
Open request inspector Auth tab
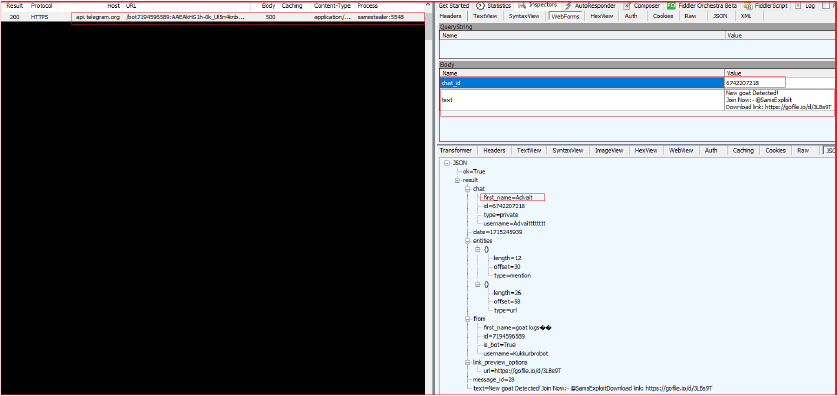pyautogui.click(x=631, y=16)
